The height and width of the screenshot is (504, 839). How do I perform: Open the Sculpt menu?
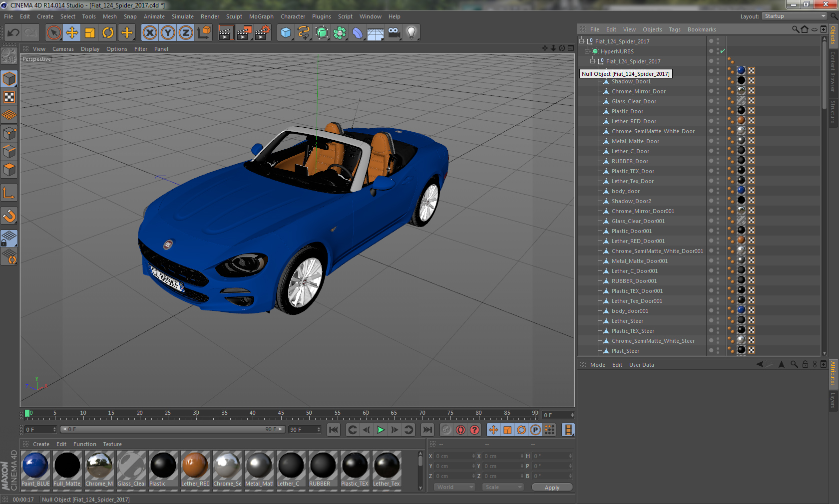click(x=234, y=16)
